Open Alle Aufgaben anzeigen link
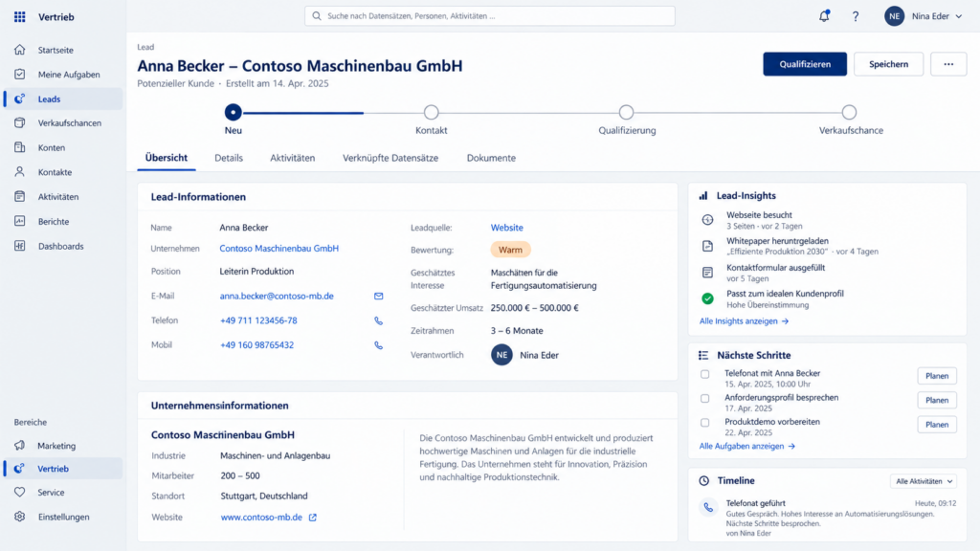The width and height of the screenshot is (980, 551). [746, 446]
